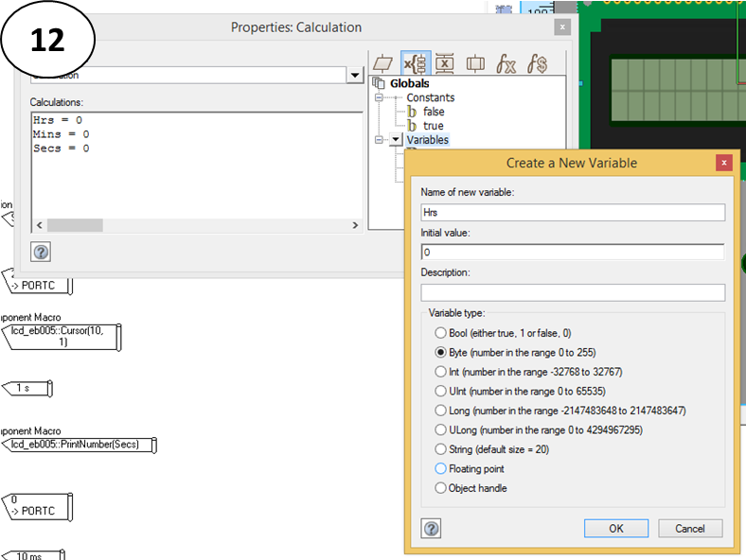Select Object handle variable type

click(x=440, y=488)
